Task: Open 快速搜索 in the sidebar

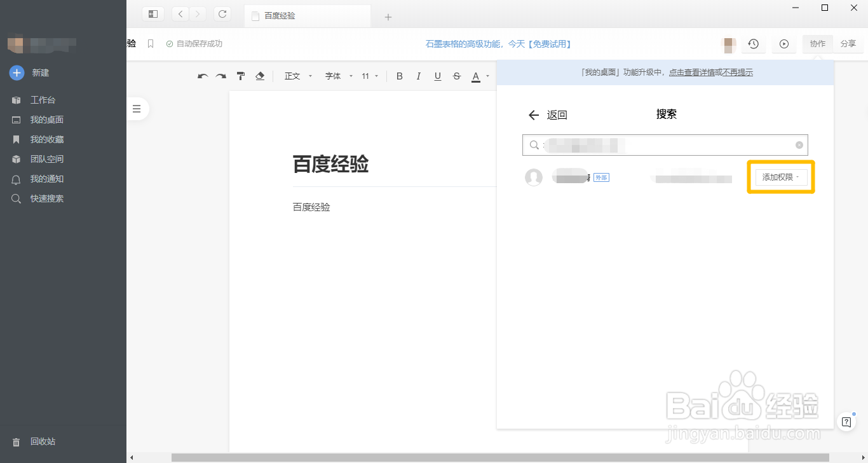Action: pos(46,198)
